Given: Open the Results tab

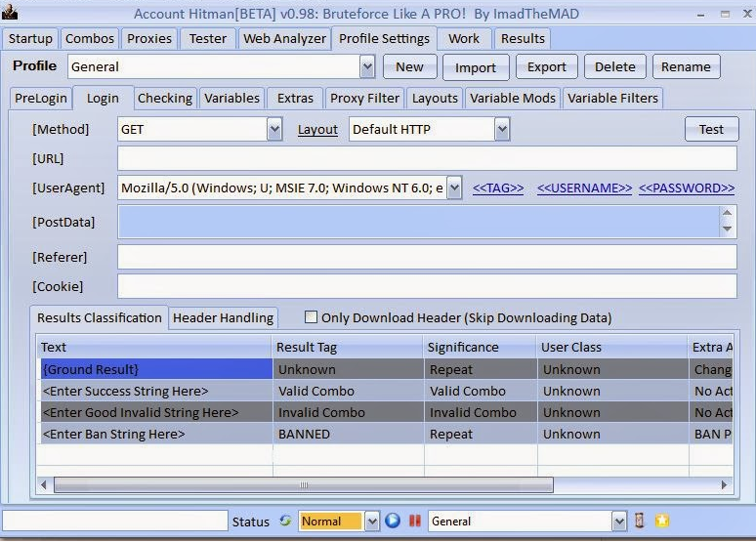Looking at the screenshot, I should [x=523, y=39].
